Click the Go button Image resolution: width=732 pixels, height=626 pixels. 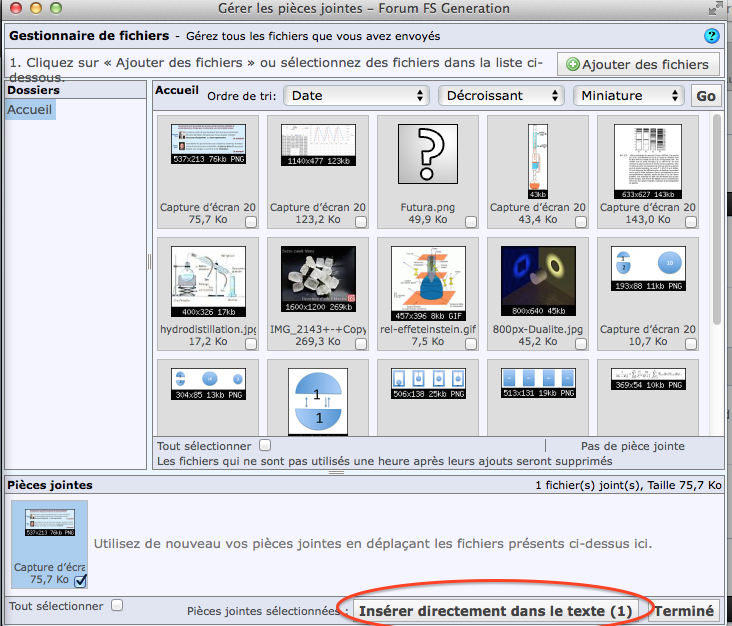706,96
